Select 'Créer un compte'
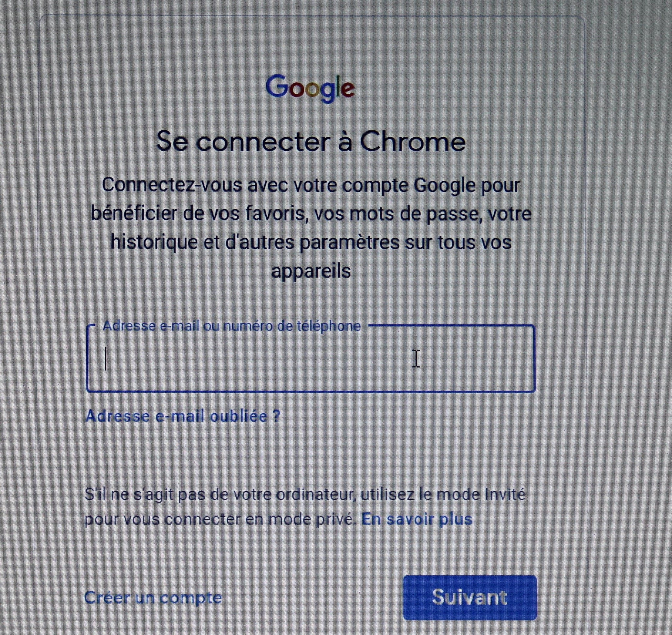Viewport: 672px width, 635px height. point(153,597)
